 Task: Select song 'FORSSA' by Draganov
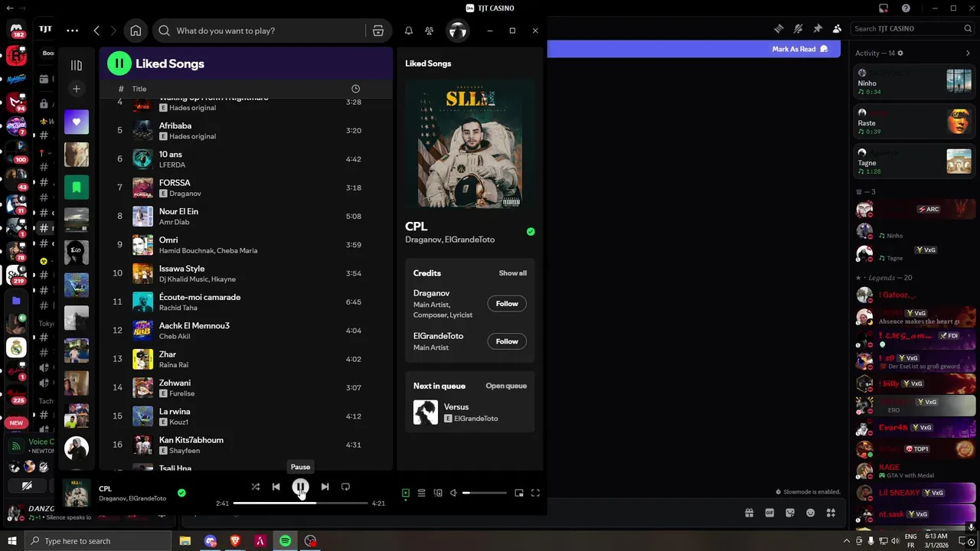pos(246,187)
